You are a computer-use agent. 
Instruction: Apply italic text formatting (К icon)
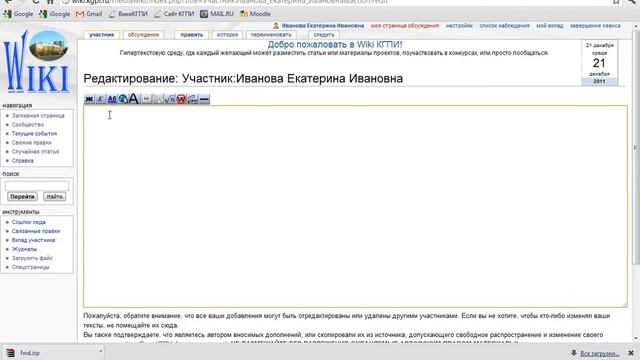coord(100,99)
